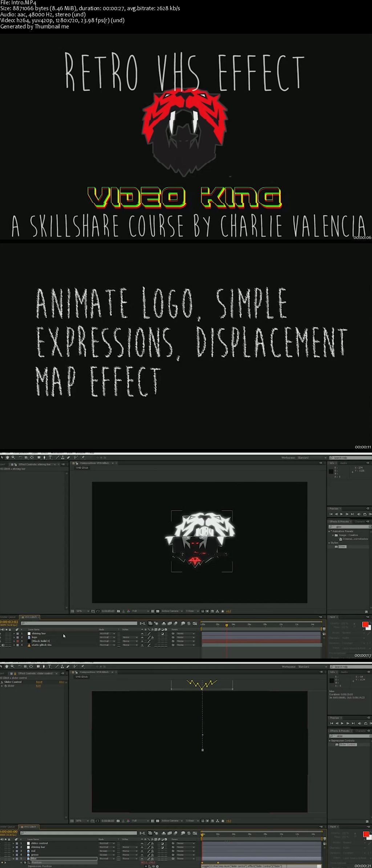This screenshot has height=868, width=372.
Task: Click the Position property under the blue layer
Action: point(37,862)
